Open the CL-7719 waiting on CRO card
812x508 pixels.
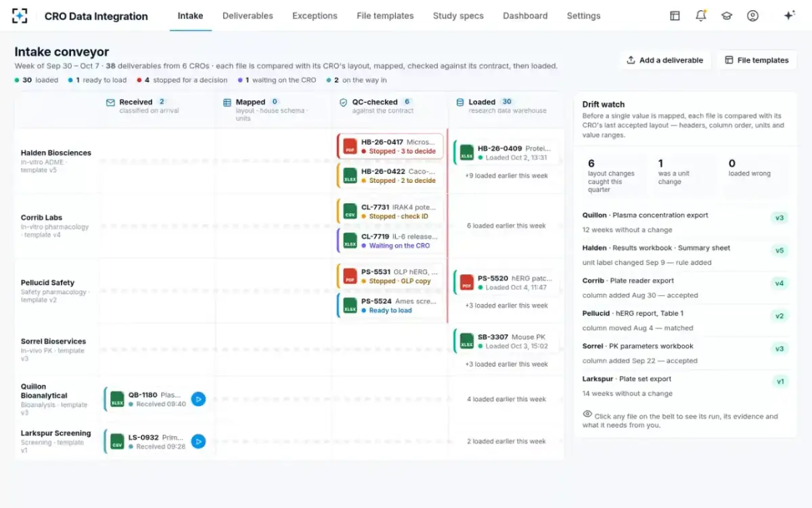pyautogui.click(x=390, y=240)
